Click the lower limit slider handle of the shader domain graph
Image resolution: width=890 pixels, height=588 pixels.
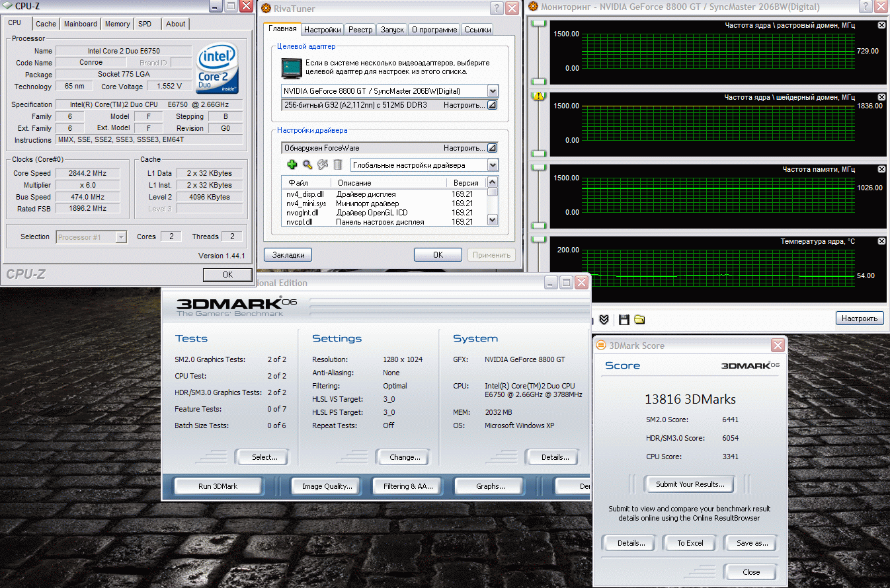click(x=539, y=153)
